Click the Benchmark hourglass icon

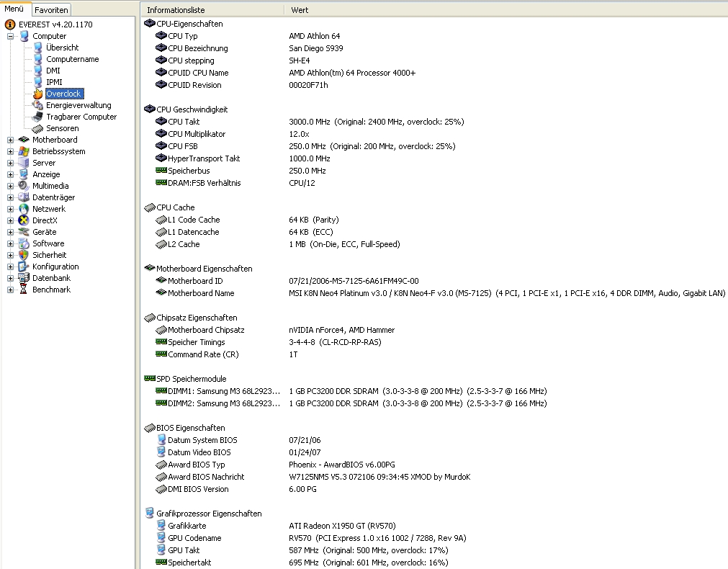(24, 290)
